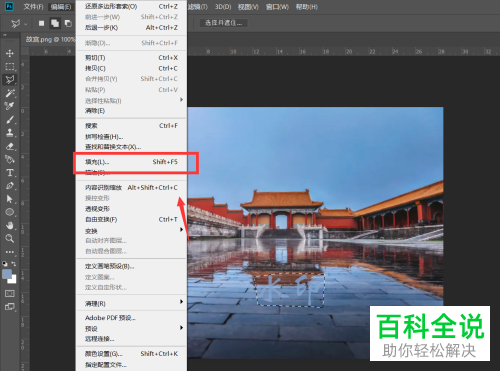Choose Adobe PDF 预设... menu item

(x=131, y=318)
